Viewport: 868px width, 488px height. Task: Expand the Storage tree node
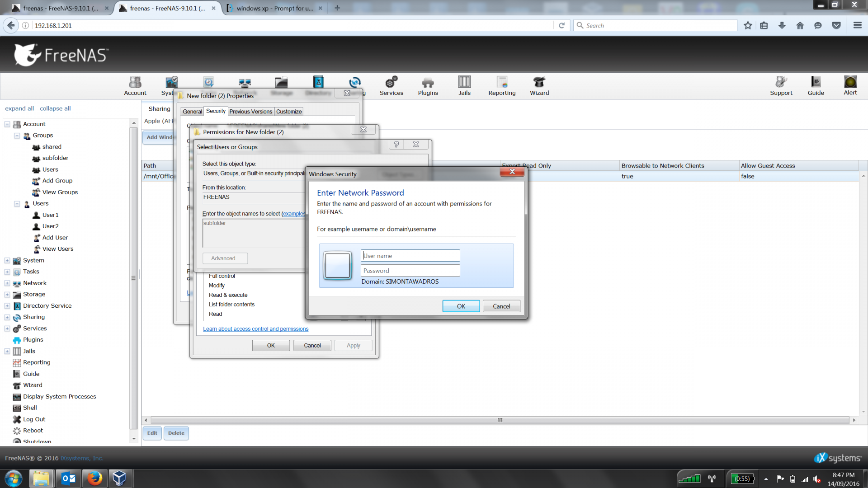point(7,295)
